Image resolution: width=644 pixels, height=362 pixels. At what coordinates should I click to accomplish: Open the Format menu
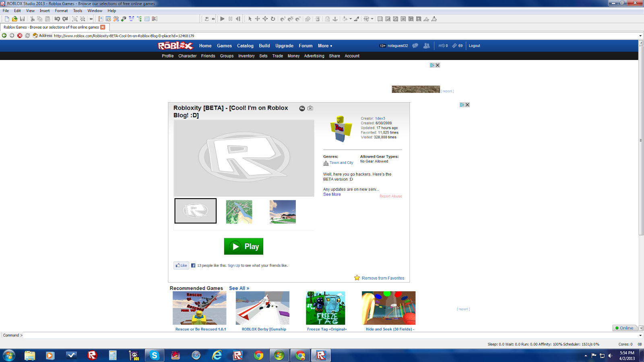(61, 11)
